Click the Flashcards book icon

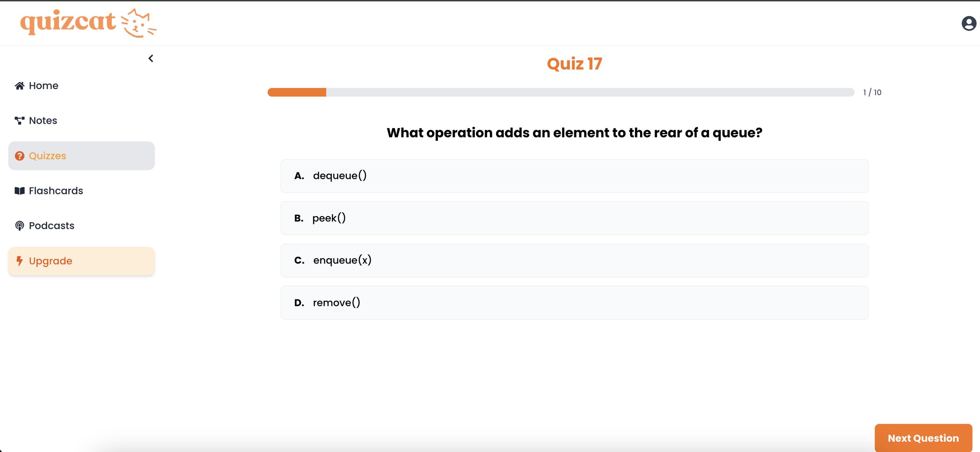[20, 191]
